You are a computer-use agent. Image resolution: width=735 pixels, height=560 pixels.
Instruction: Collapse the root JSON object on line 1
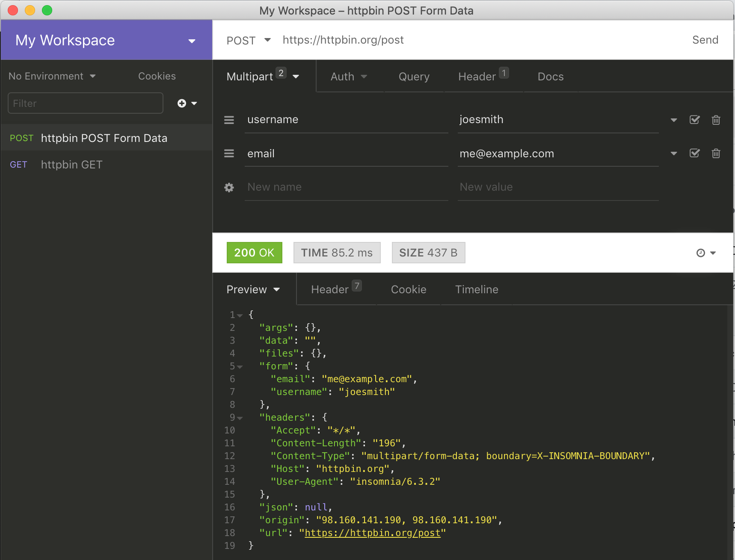[240, 315]
